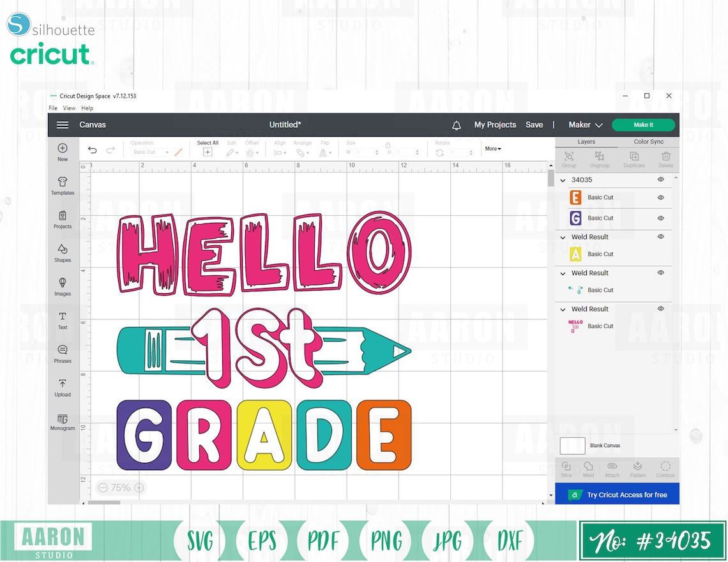Click Try Cricut Access for free
Viewport: 728px width, 562px height.
(617, 494)
